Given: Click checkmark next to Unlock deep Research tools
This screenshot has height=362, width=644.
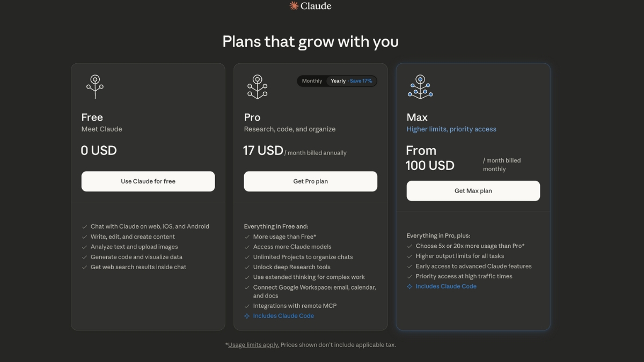Looking at the screenshot, I should (247, 267).
